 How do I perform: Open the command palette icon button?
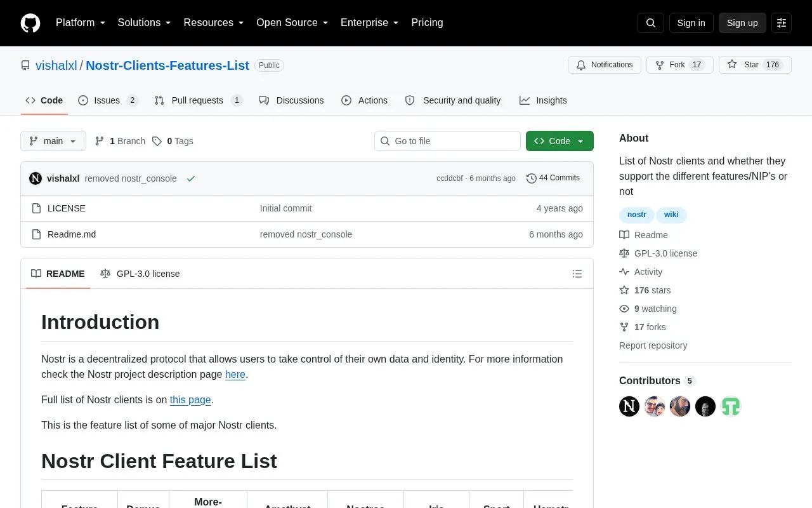782,23
